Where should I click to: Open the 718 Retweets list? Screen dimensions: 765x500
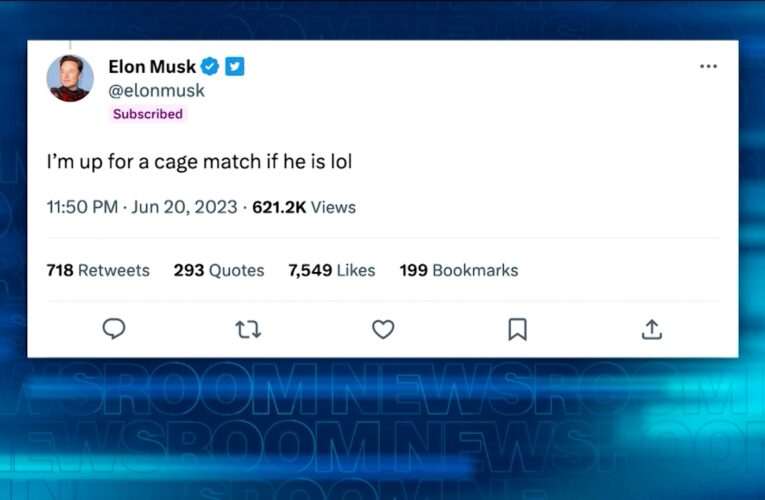point(98,270)
